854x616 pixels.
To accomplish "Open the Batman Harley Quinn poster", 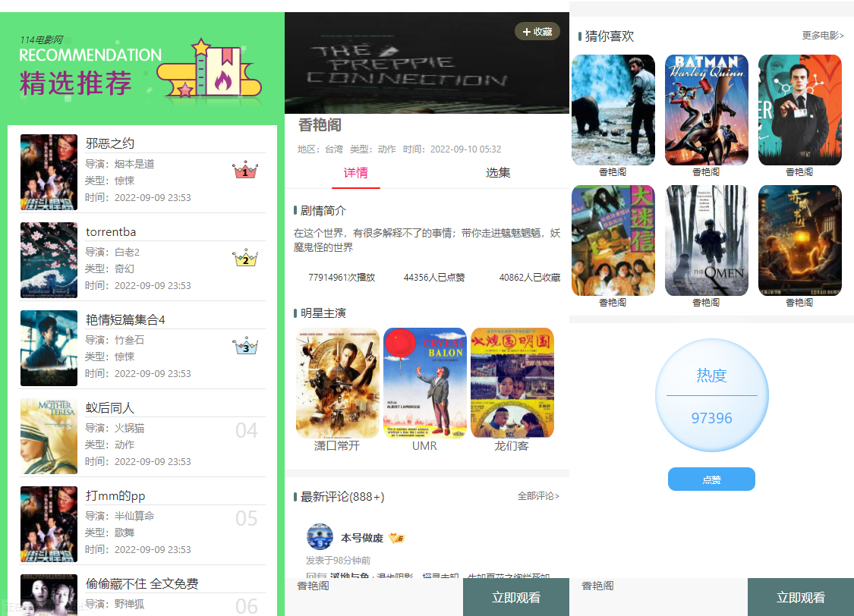I will click(707, 110).
